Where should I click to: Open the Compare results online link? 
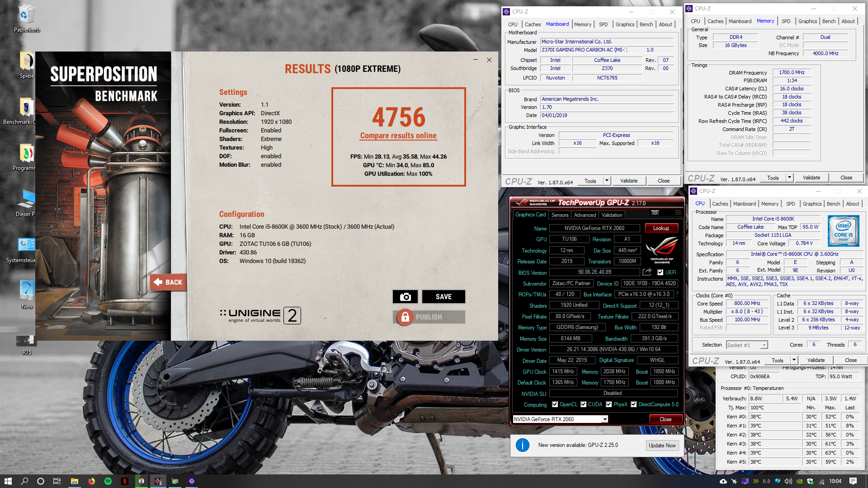[x=398, y=136]
